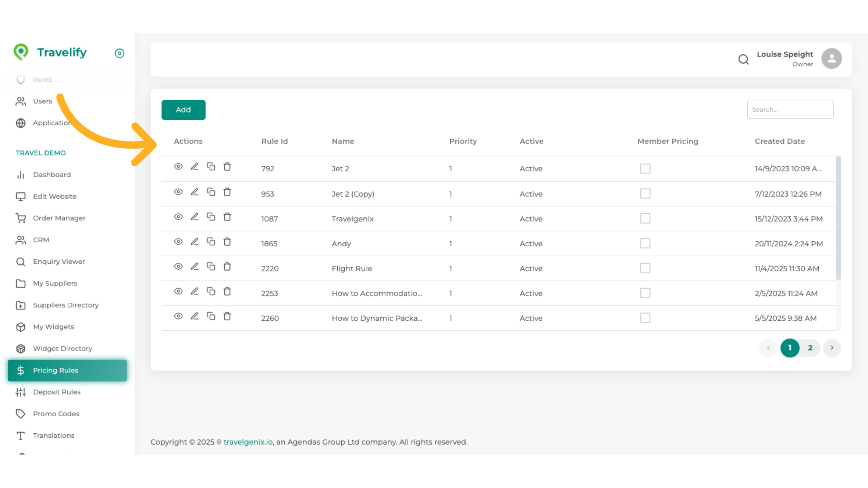Click the search magnifier icon in header

tap(743, 59)
